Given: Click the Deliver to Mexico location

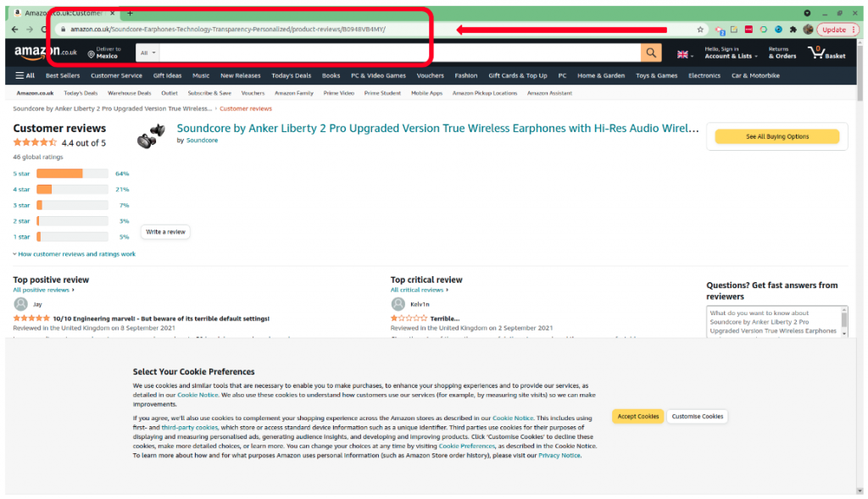Looking at the screenshot, I should pyautogui.click(x=104, y=53).
